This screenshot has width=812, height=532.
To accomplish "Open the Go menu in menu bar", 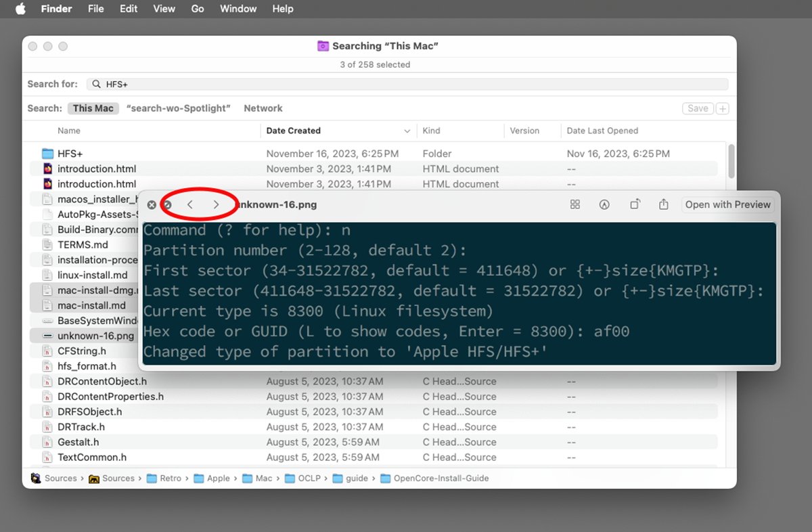I will (198, 9).
